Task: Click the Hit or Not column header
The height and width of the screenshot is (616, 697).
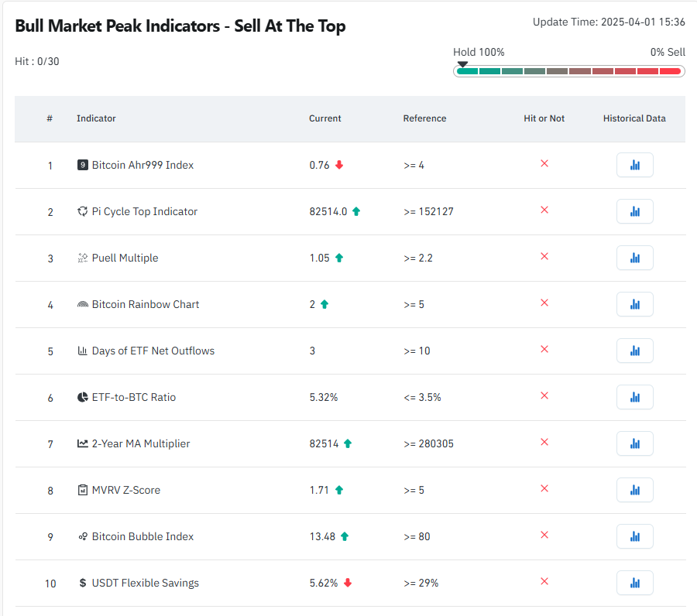Action: point(544,118)
